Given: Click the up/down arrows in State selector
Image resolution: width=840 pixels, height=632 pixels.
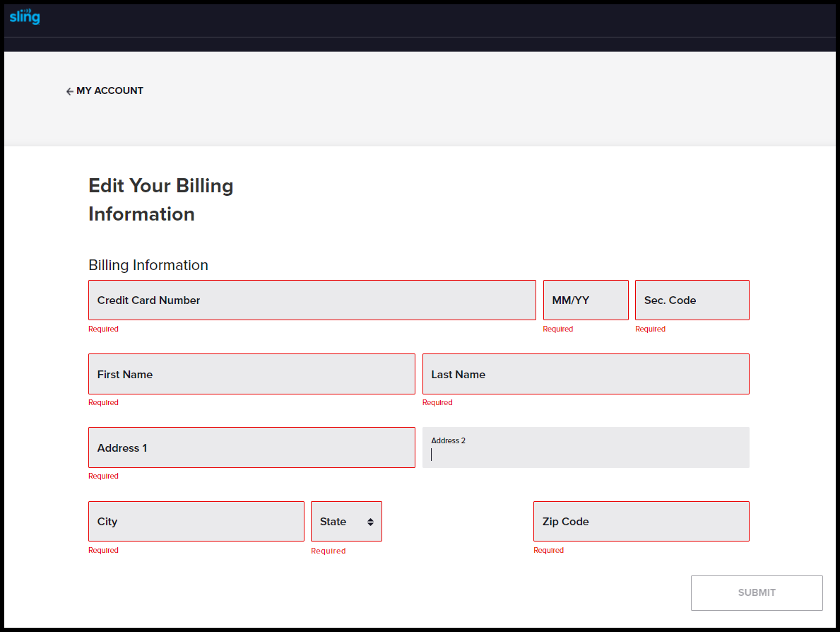Looking at the screenshot, I should 370,521.
